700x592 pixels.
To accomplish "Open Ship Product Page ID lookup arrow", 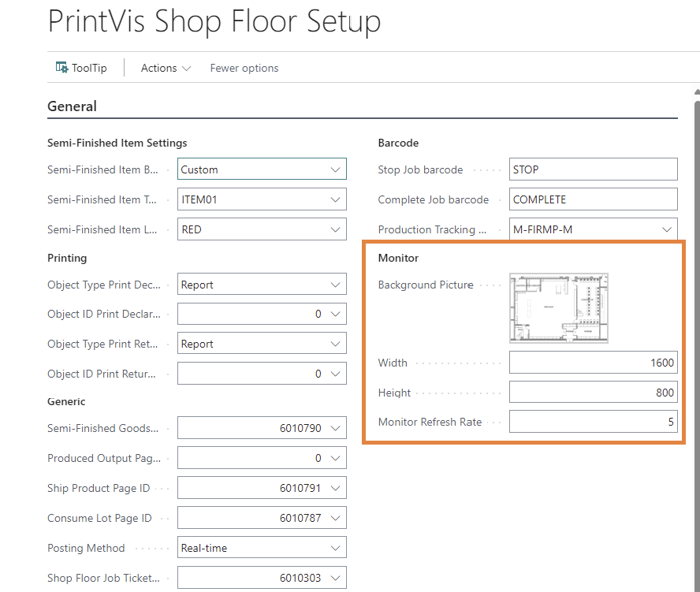I will 335,488.
